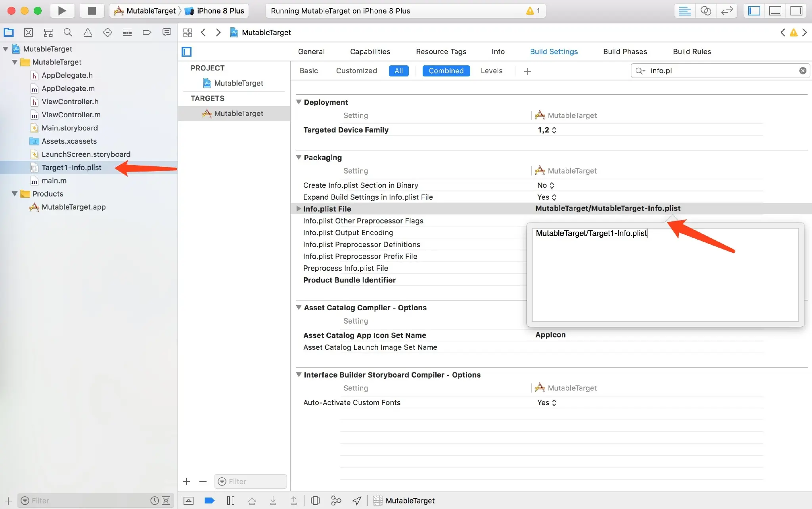Select the Combined view mode

point(446,71)
